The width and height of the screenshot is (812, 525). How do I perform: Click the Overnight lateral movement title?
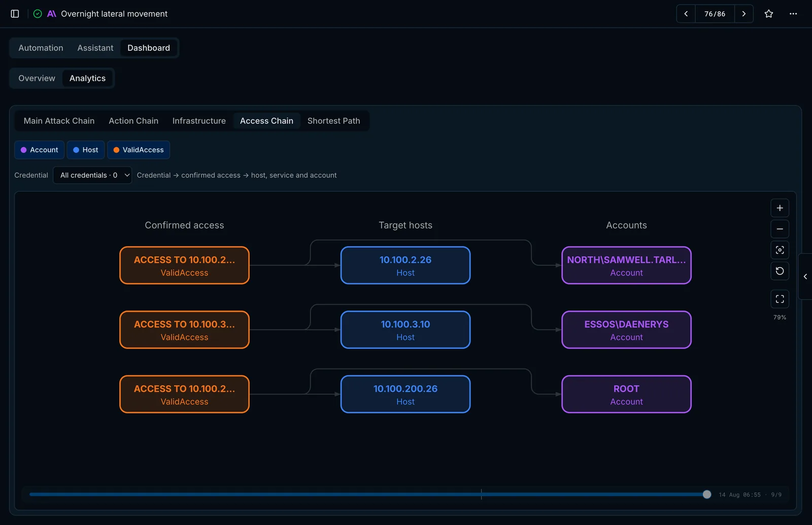click(x=114, y=14)
